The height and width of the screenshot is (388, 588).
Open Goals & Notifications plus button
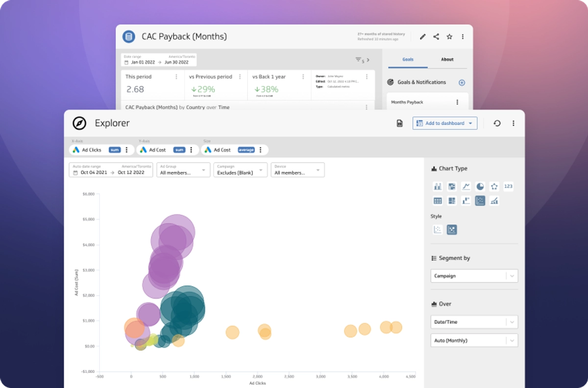coord(461,82)
